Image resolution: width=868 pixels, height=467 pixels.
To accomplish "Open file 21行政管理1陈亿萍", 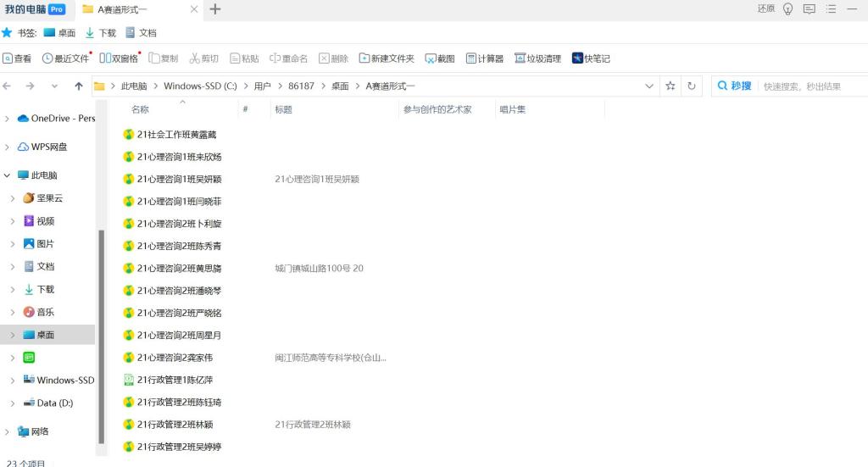I will (x=175, y=380).
